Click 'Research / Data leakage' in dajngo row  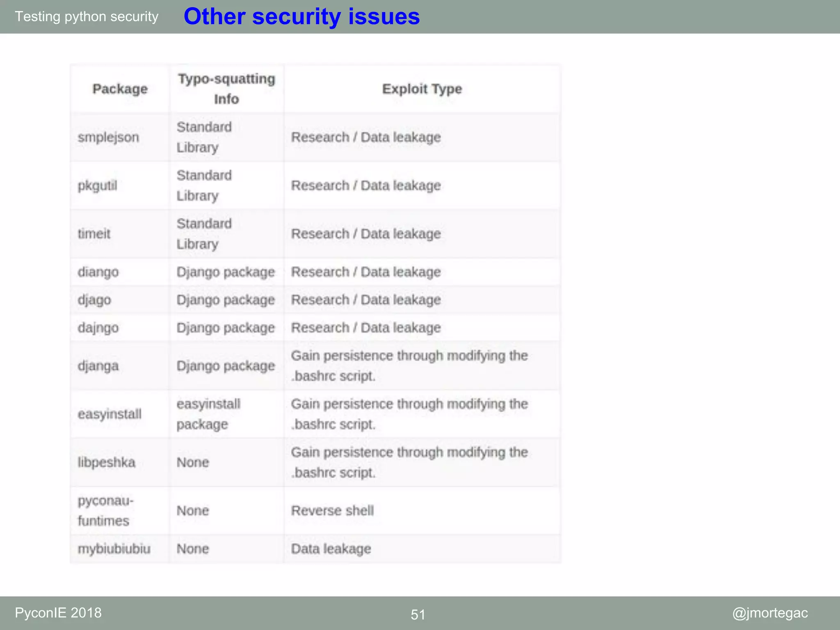click(366, 328)
